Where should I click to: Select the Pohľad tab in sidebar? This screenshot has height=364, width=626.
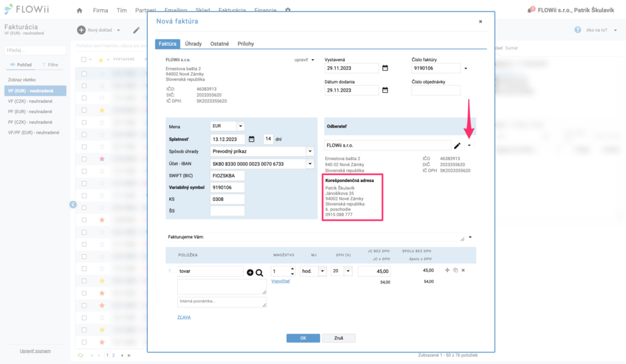coord(21,65)
